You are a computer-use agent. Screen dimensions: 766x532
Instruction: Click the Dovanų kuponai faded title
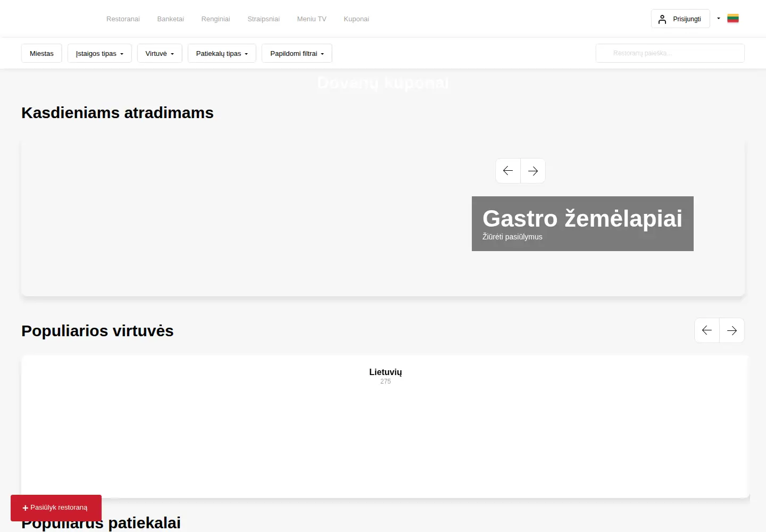click(383, 83)
